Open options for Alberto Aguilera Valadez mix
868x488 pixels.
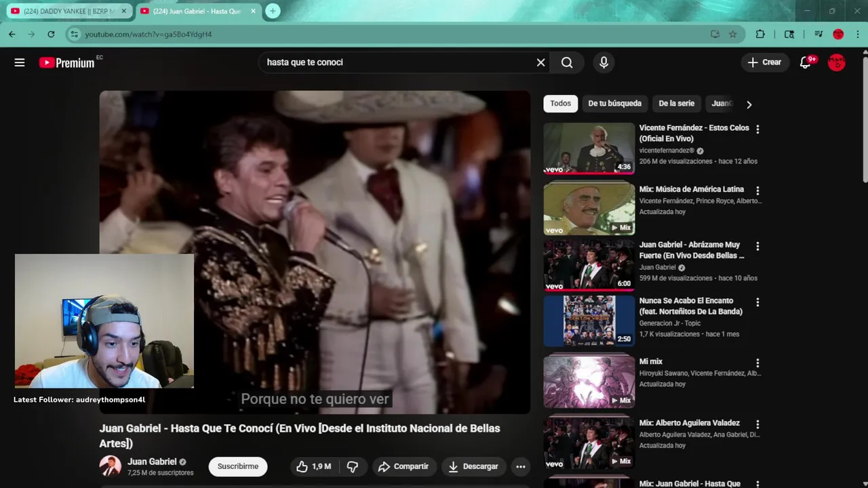pyautogui.click(x=757, y=424)
